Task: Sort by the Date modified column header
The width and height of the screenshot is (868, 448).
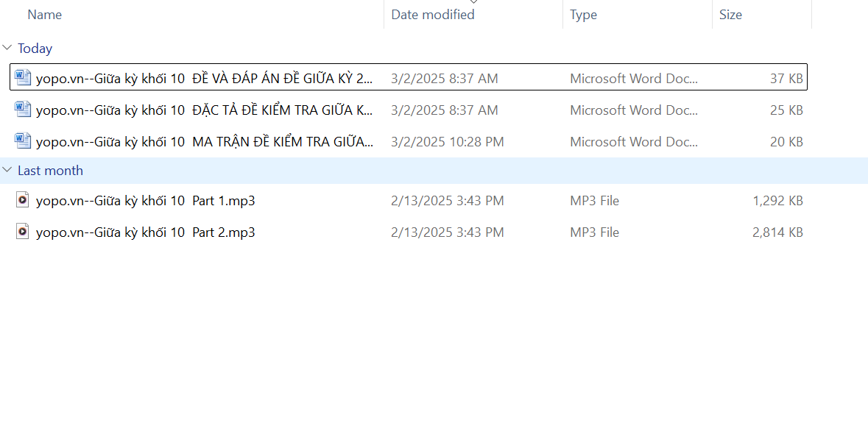Action: pyautogui.click(x=433, y=15)
